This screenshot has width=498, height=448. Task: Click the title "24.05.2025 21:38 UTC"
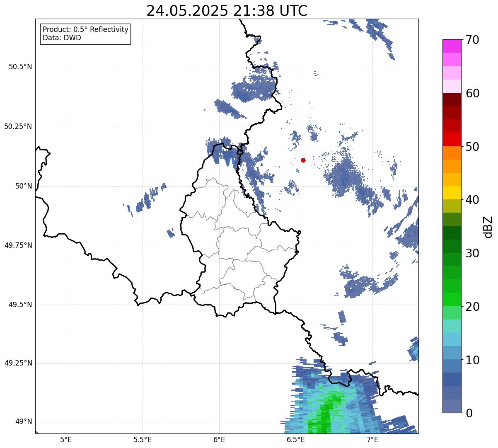click(227, 11)
